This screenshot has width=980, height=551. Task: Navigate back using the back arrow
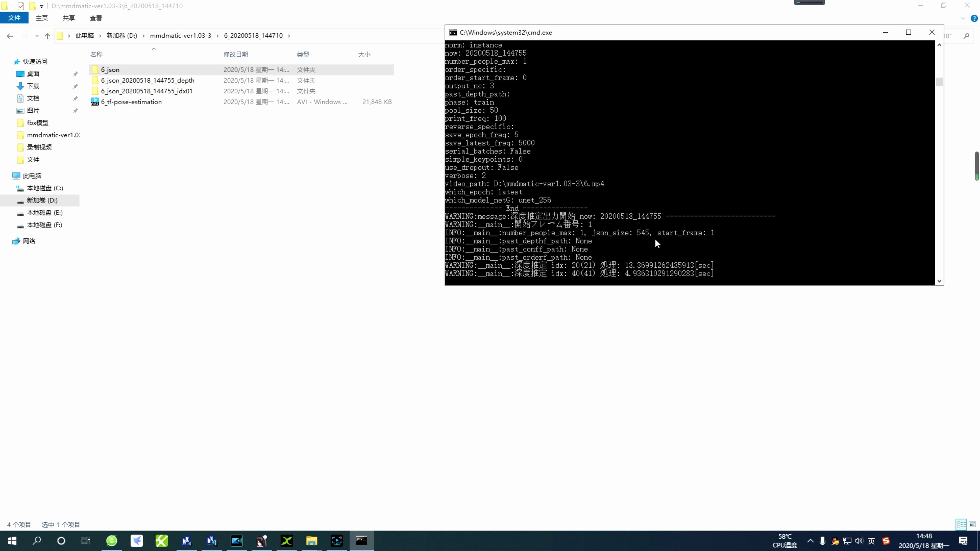pos(9,36)
